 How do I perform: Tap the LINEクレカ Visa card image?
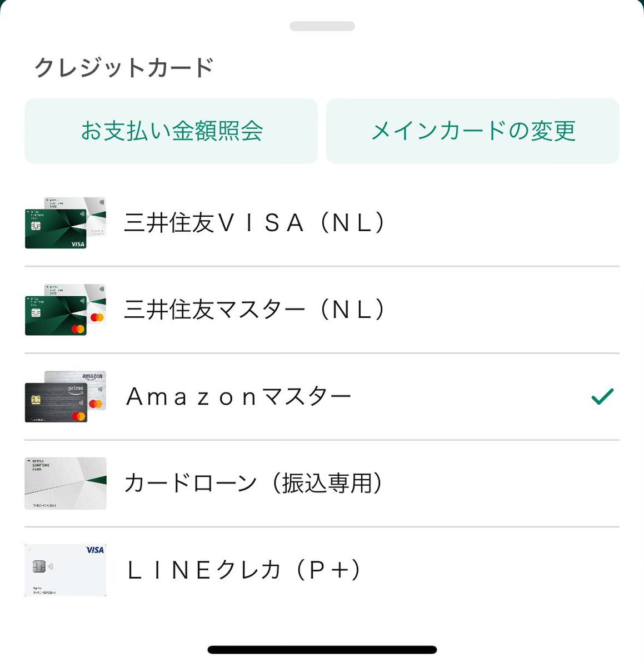(x=66, y=570)
